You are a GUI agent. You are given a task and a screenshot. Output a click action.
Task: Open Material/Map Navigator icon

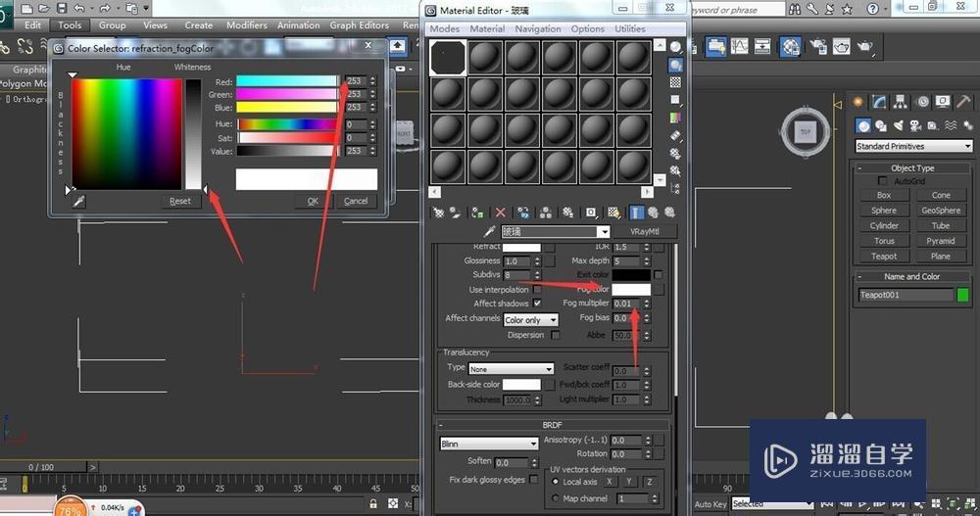point(675,187)
